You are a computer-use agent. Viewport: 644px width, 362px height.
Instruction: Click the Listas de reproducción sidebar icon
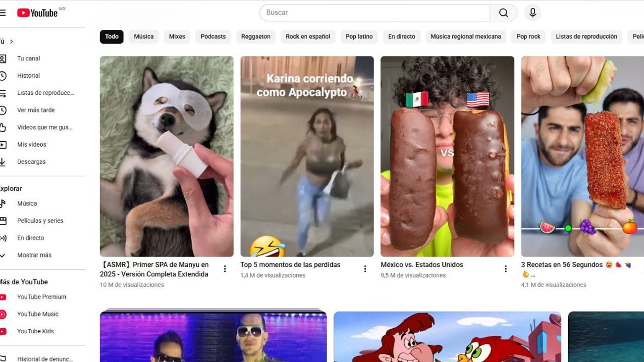tap(2, 93)
